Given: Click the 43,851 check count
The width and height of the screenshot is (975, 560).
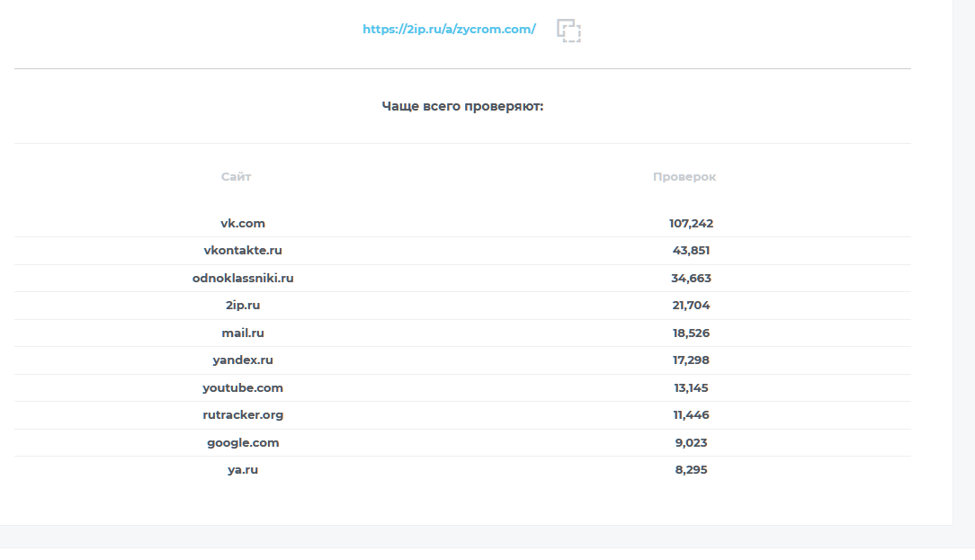Looking at the screenshot, I should 691,251.
